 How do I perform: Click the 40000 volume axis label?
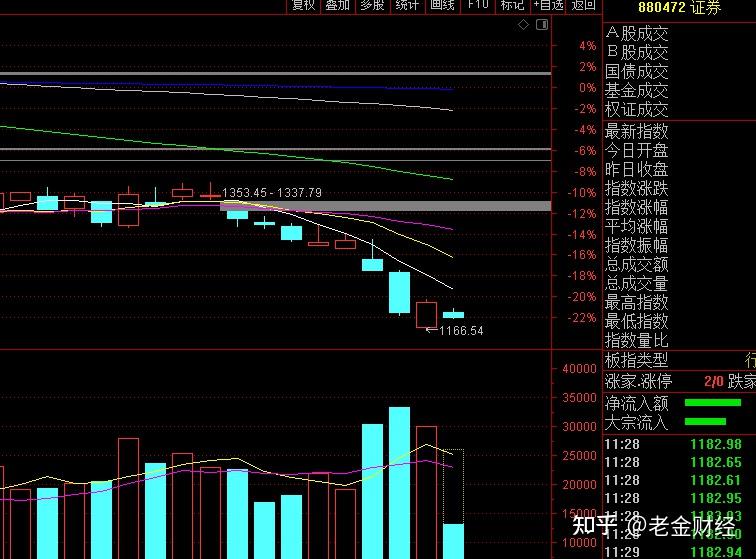[x=579, y=368]
